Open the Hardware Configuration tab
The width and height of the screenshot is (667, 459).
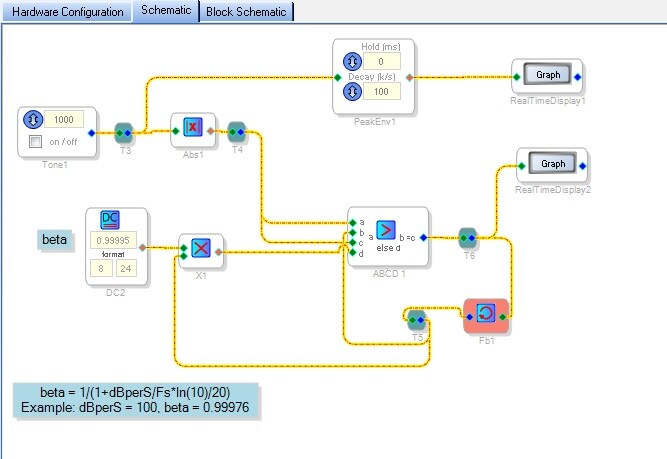(68, 11)
